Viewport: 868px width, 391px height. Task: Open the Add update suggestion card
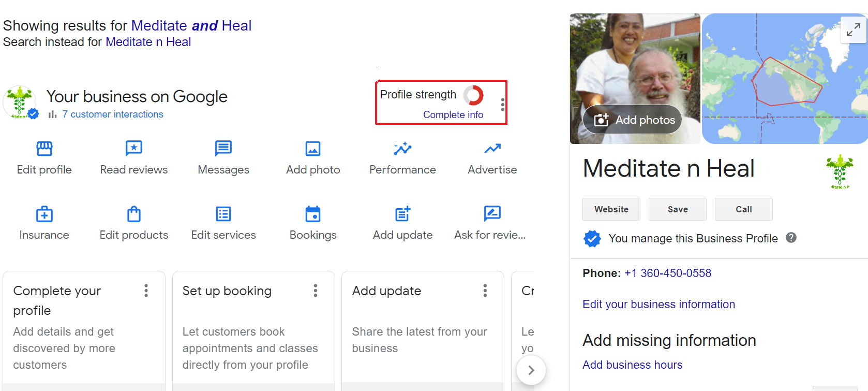(x=423, y=331)
